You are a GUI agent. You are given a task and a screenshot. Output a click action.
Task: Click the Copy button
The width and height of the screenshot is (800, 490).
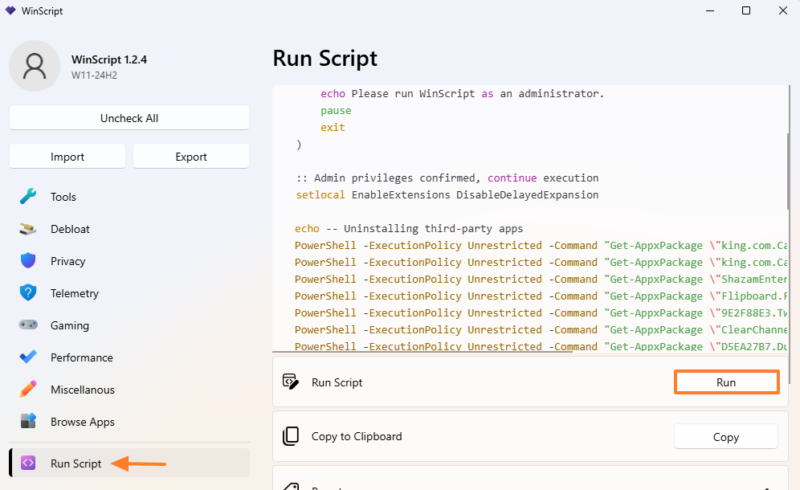(x=725, y=436)
